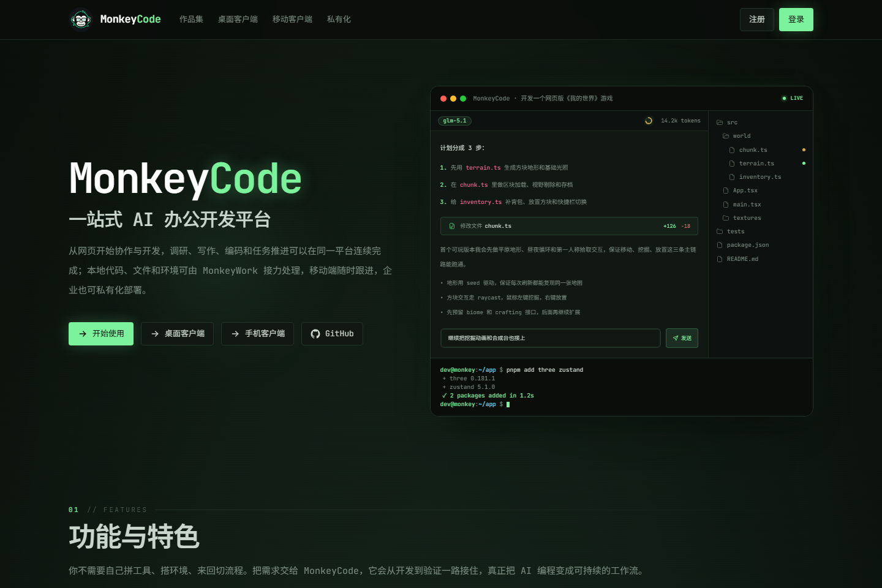Open terrain.ts in the file tree
Image resolution: width=882 pixels, height=588 pixels.
(x=752, y=164)
